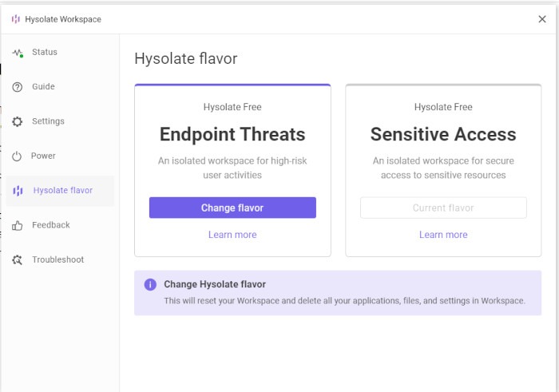
Task: Click the Status heartbeat icon
Action: (18, 53)
